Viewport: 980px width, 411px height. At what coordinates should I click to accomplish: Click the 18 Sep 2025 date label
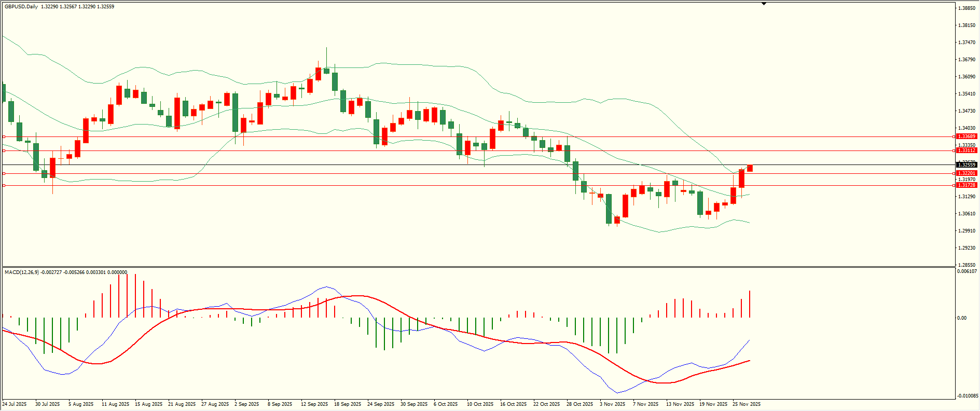click(x=348, y=404)
